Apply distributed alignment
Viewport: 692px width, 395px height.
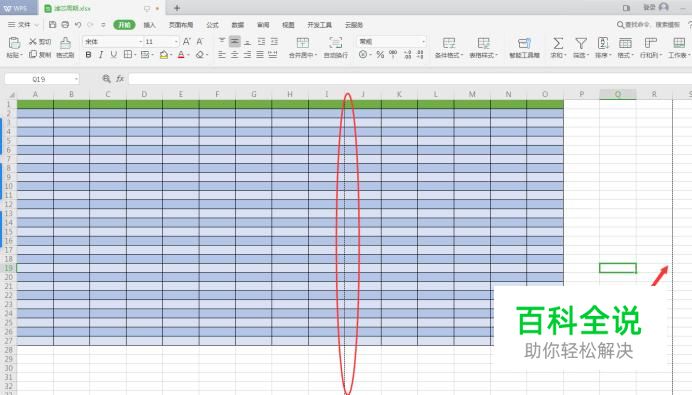click(273, 54)
